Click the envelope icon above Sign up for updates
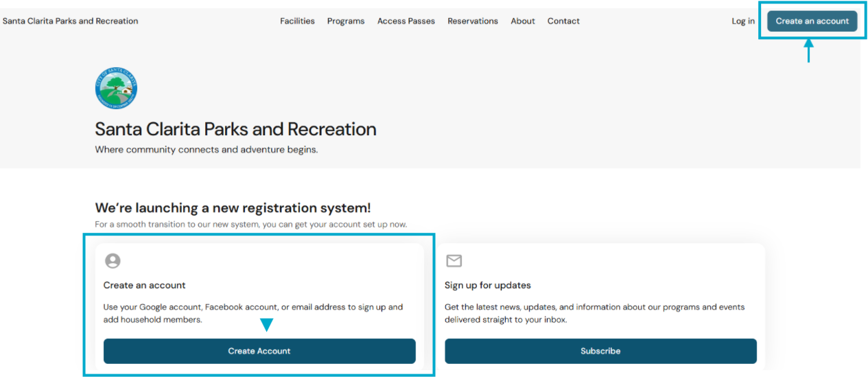Image resolution: width=868 pixels, height=377 pixels. click(x=454, y=261)
